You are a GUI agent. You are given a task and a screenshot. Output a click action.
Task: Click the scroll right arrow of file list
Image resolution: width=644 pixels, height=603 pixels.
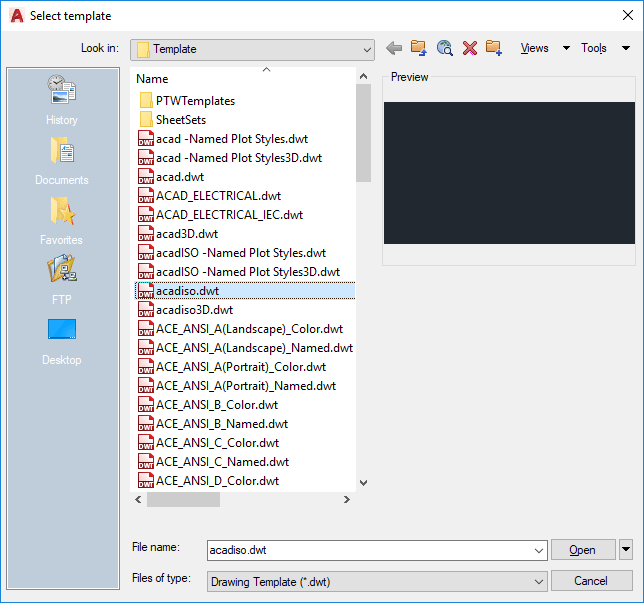click(x=347, y=499)
